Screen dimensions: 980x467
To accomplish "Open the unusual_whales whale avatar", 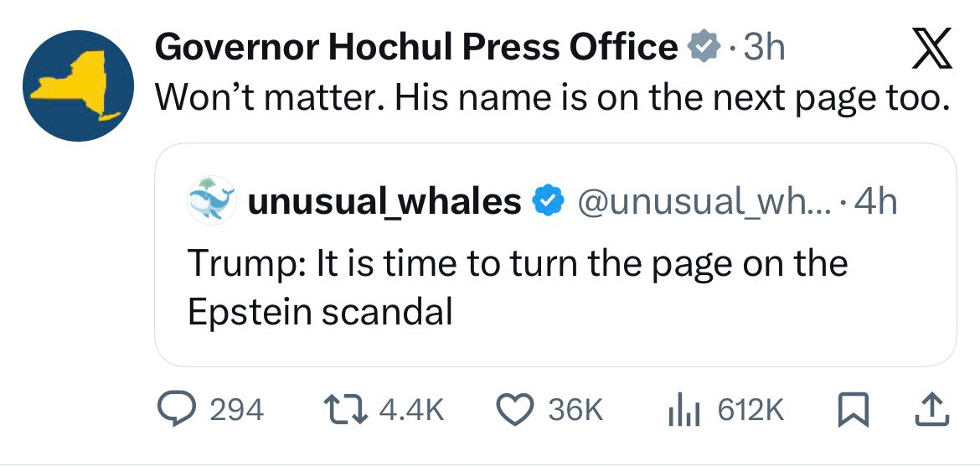I will 209,201.
